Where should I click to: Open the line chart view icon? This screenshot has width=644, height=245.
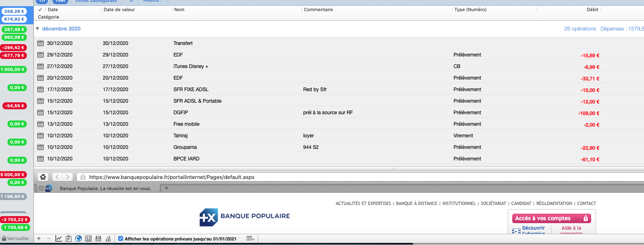tap(59, 238)
